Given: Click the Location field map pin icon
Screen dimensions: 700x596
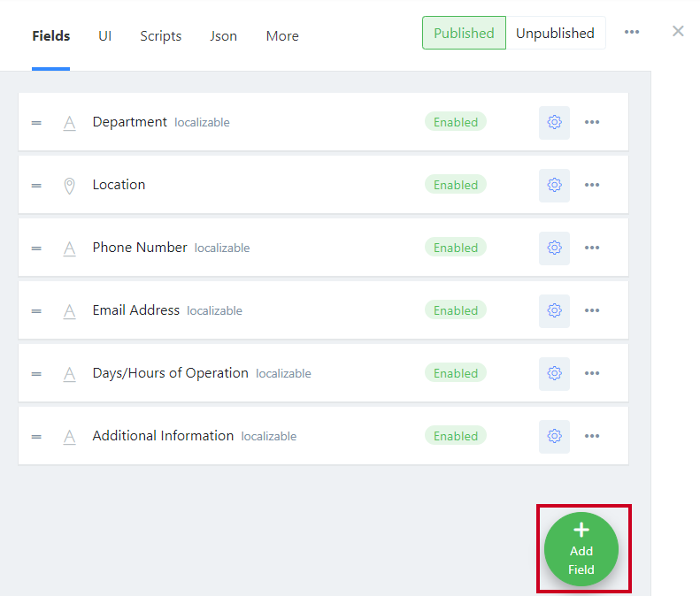Looking at the screenshot, I should coord(69,186).
